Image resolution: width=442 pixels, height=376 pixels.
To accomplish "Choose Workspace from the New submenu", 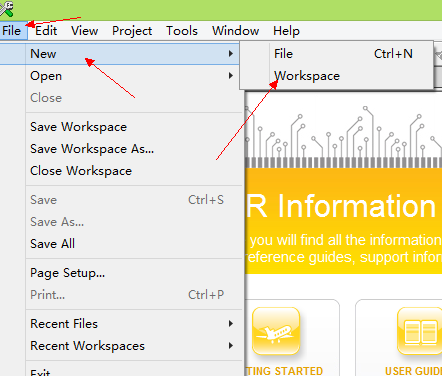I will pyautogui.click(x=337, y=76).
